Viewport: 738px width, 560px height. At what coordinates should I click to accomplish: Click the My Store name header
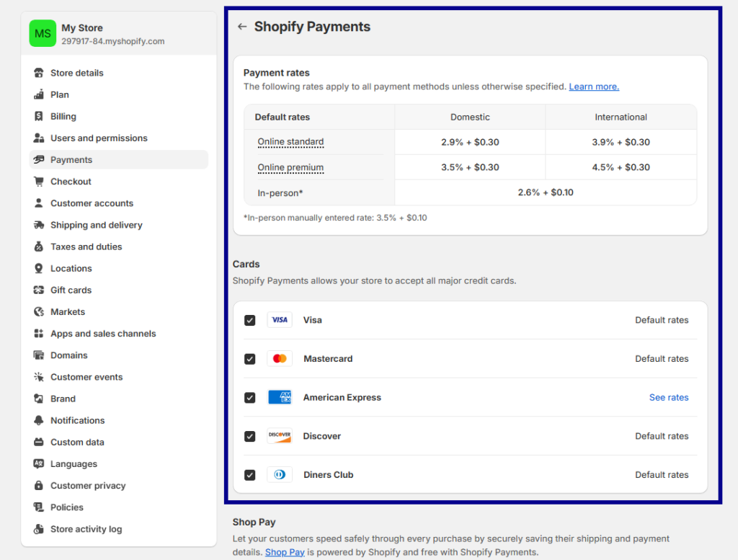(x=82, y=28)
